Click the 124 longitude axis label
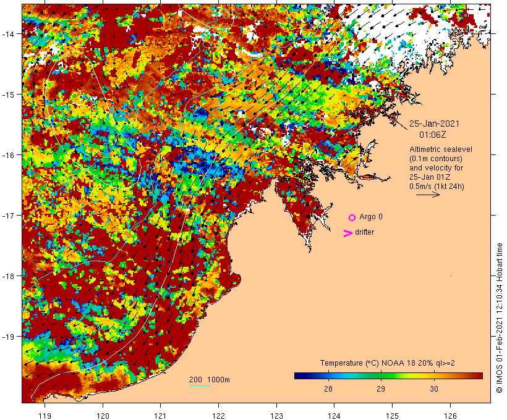 point(334,416)
